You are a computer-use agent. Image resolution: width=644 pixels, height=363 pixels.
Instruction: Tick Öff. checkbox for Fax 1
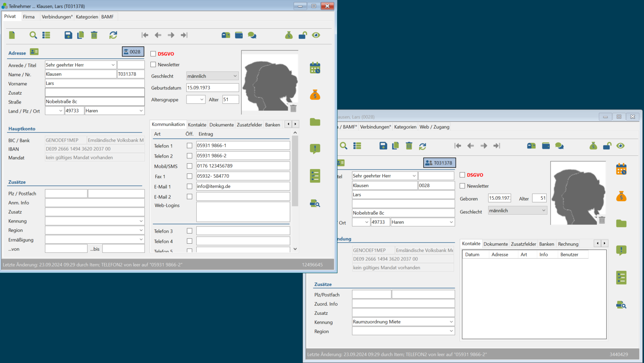coord(189,176)
